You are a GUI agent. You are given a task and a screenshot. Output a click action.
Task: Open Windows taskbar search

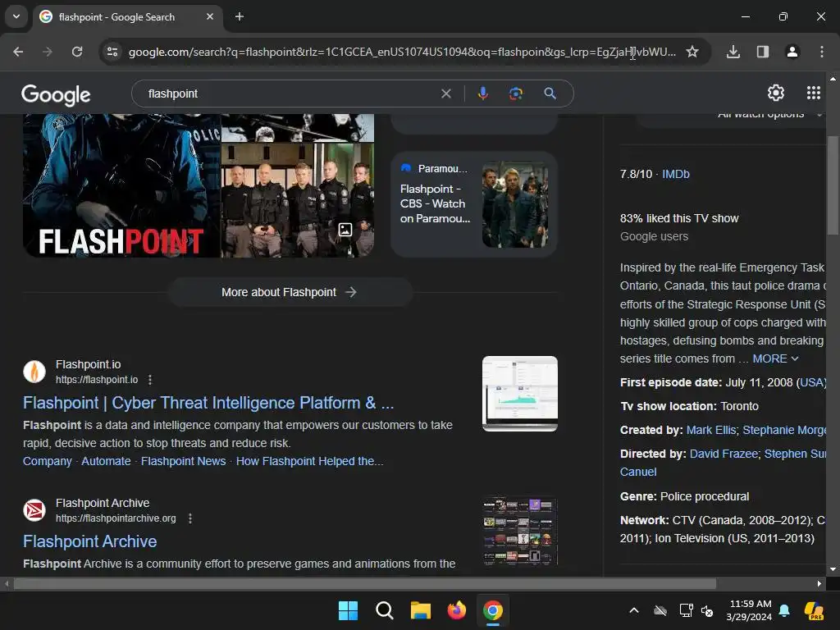384,610
